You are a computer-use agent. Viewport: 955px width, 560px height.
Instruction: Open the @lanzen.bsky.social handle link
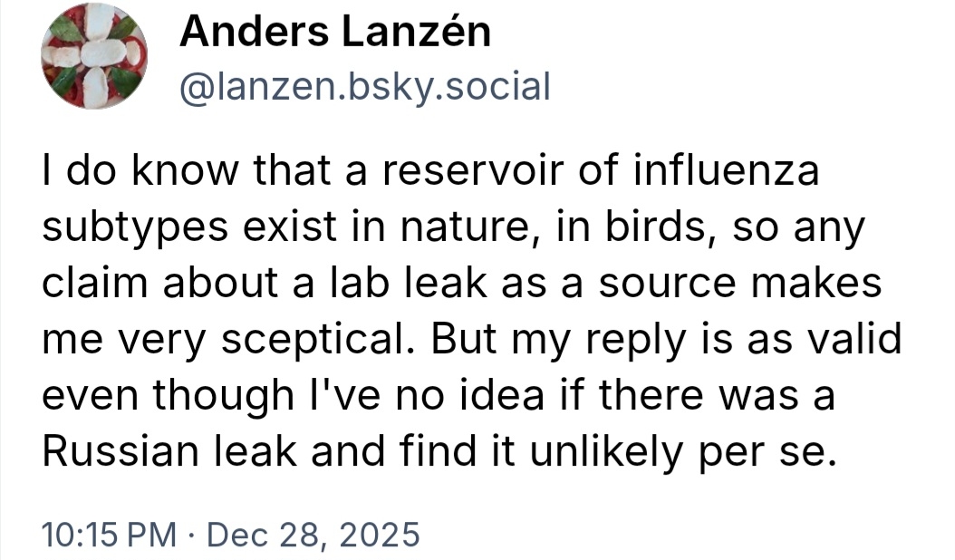tap(365, 86)
